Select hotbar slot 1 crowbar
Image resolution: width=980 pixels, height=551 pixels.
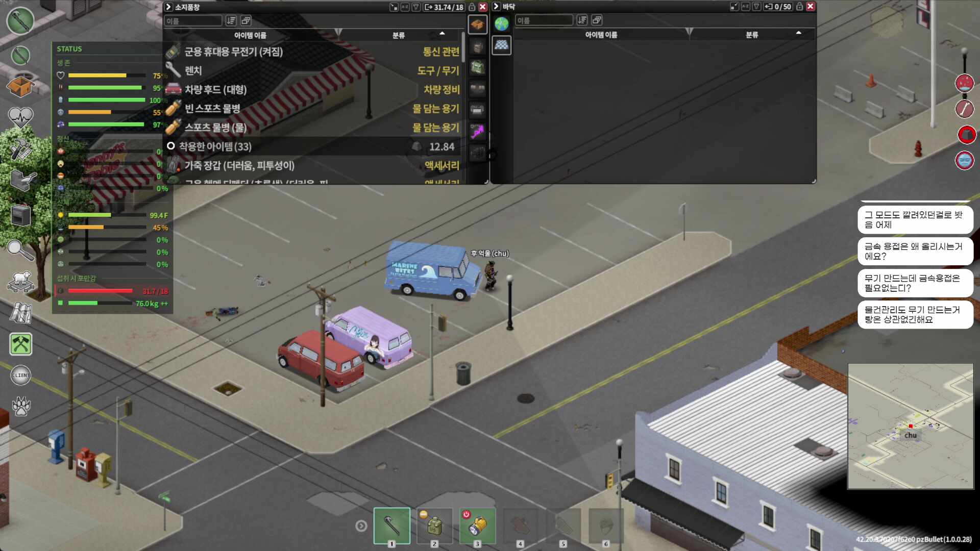point(392,525)
